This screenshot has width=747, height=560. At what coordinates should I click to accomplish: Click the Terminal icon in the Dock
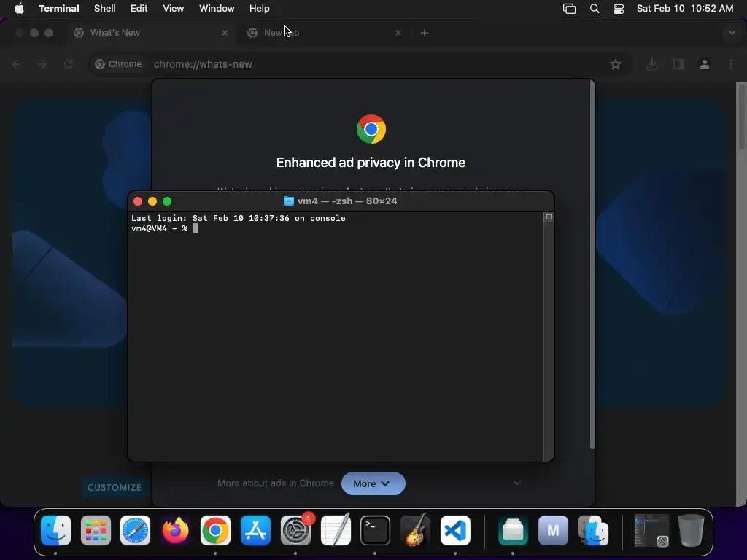375,531
